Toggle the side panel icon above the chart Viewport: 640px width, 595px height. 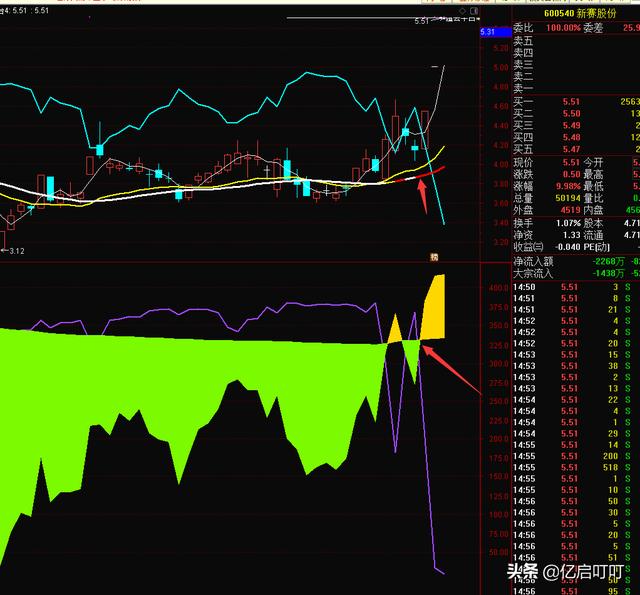coord(474,11)
